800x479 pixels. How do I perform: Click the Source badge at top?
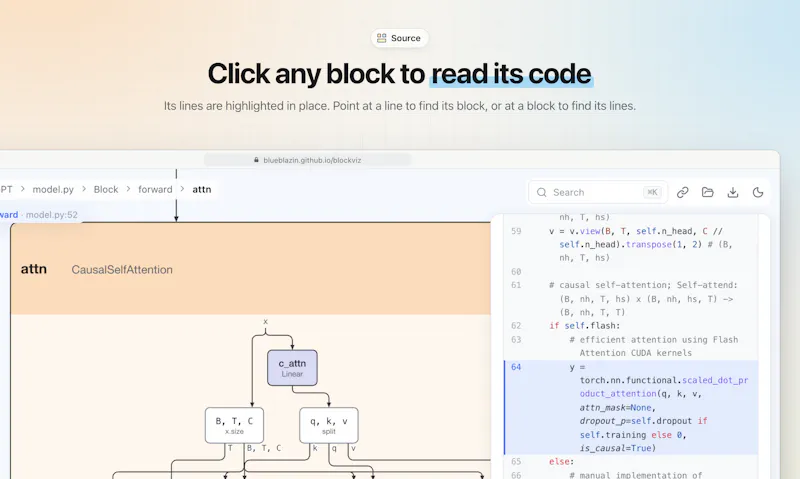coord(399,38)
